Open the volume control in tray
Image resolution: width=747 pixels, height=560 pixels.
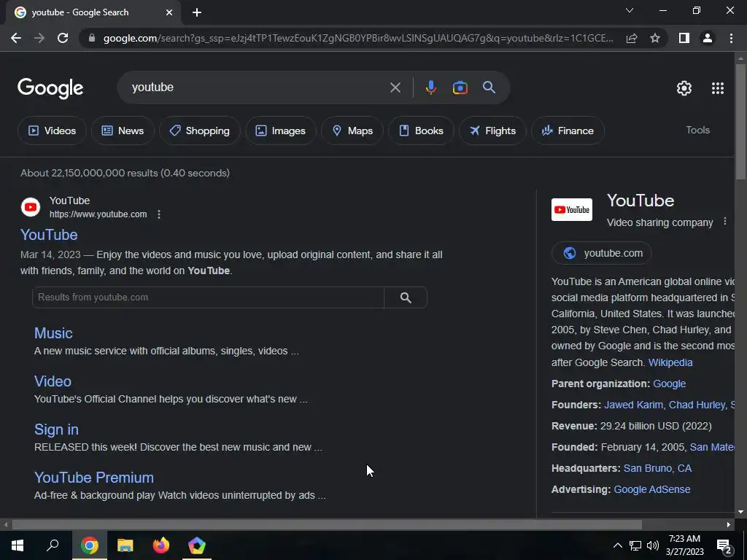653,545
